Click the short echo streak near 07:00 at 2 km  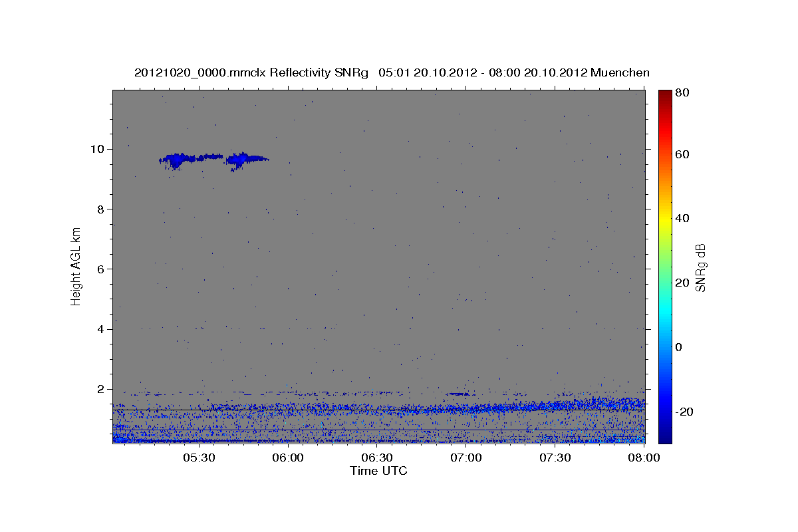(458, 394)
